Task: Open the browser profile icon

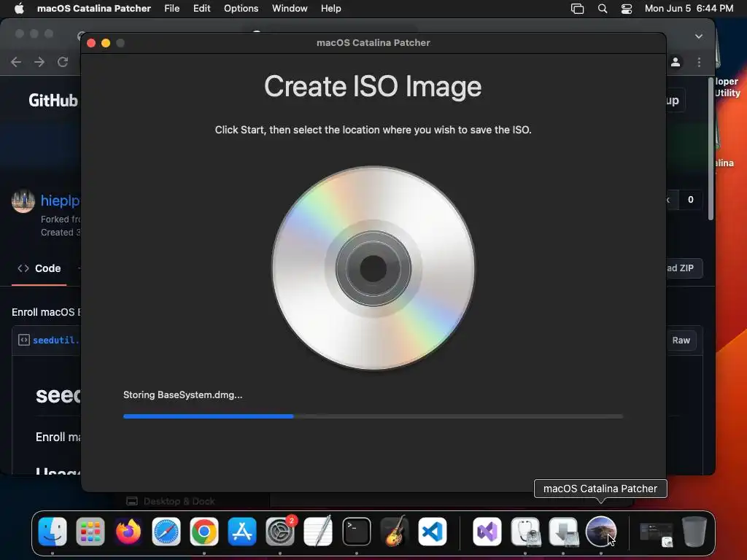Action: 676,62
